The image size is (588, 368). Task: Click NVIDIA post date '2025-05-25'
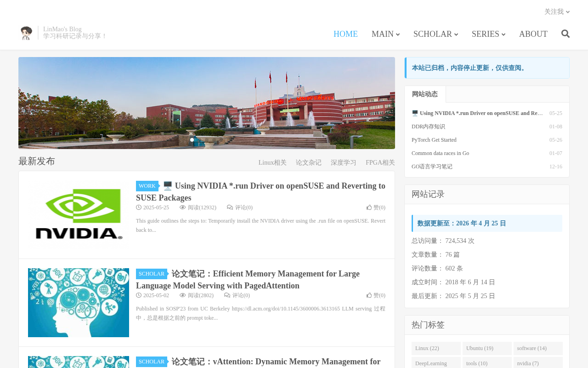(x=156, y=207)
